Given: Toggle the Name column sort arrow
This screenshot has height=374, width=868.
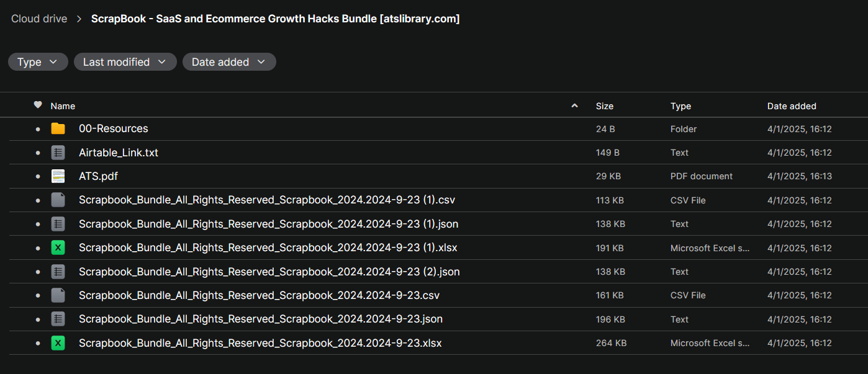Looking at the screenshot, I should (574, 106).
